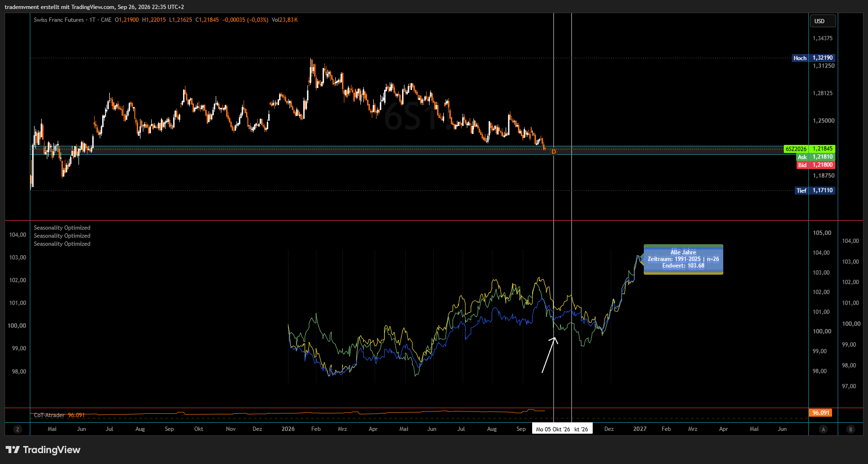Select the Hoch 1,32190 price label
The width and height of the screenshot is (868, 464).
coord(814,58)
